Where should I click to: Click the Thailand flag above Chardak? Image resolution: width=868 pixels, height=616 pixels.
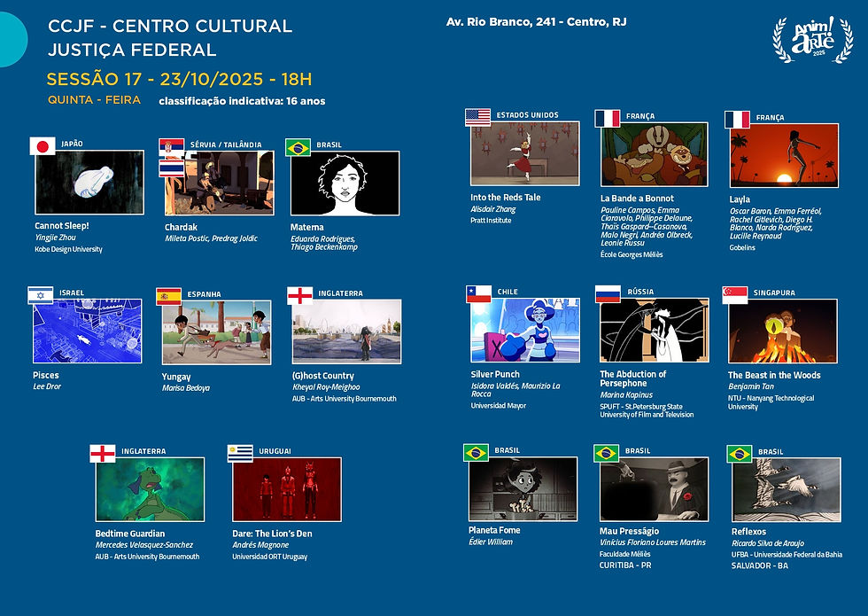172,168
